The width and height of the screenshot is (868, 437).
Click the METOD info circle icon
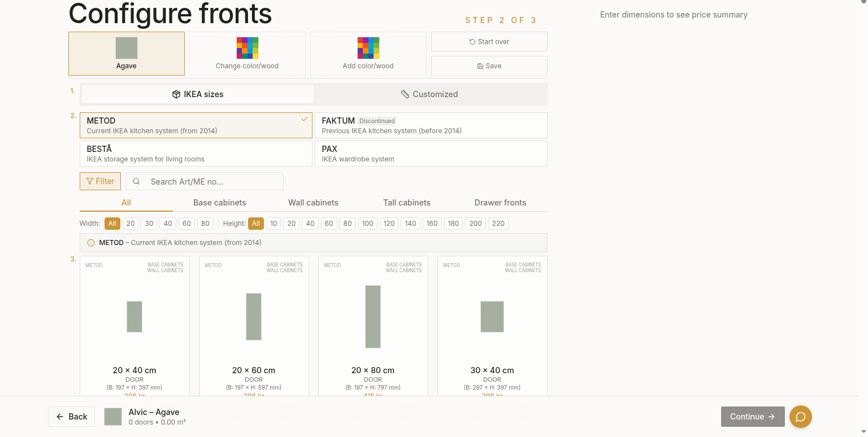tap(91, 243)
